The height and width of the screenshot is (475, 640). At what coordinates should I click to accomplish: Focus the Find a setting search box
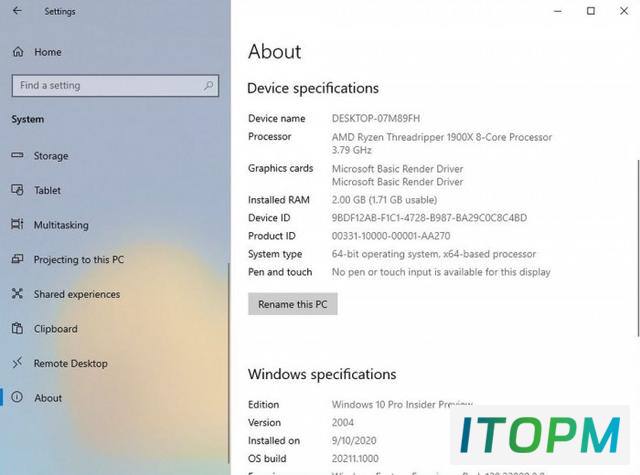116,86
